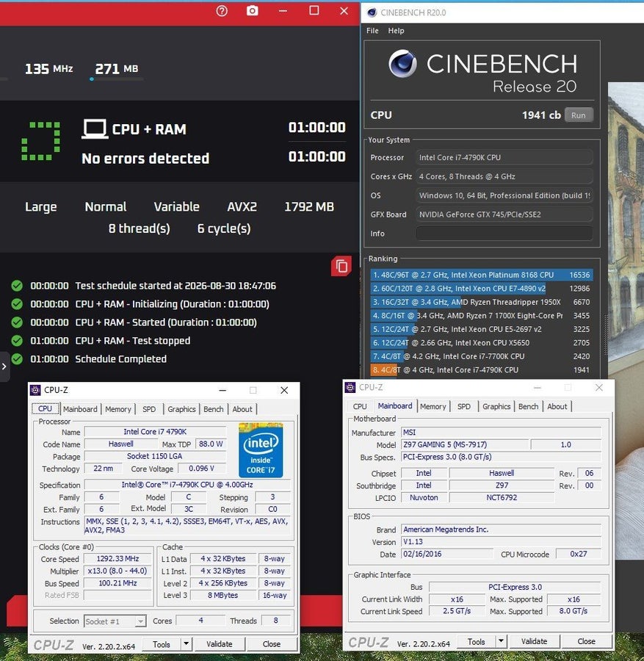Select the i7-7700K ranking row
The width and height of the screenshot is (644, 661).
(x=481, y=356)
